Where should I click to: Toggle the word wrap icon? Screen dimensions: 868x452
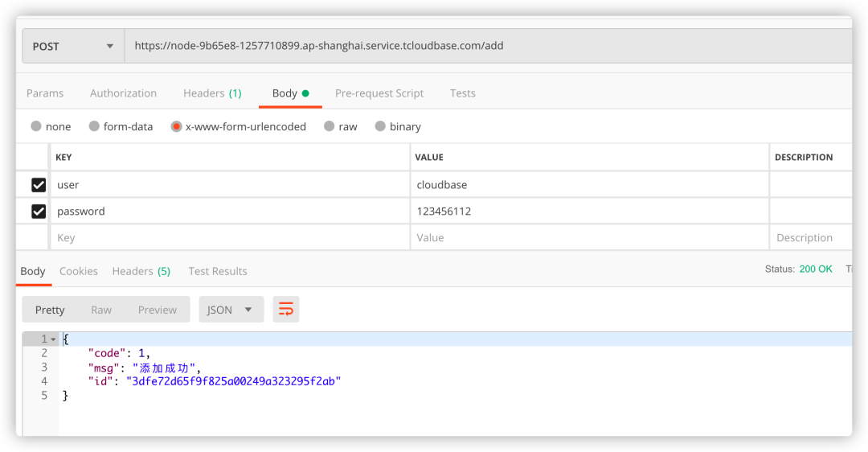285,309
